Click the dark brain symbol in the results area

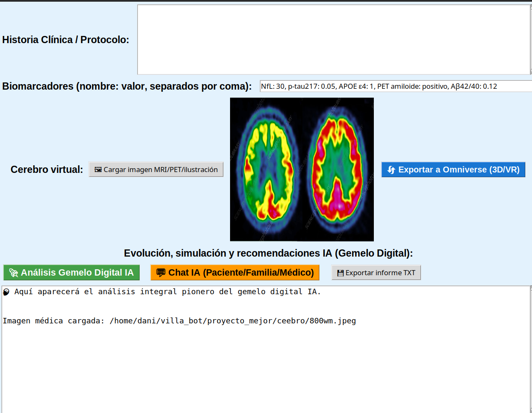click(x=5, y=291)
